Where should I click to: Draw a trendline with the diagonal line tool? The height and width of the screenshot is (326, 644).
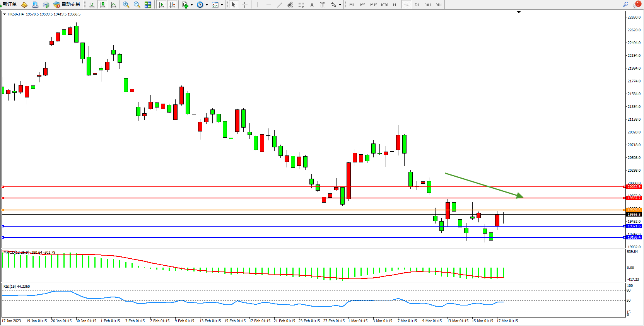(280, 5)
